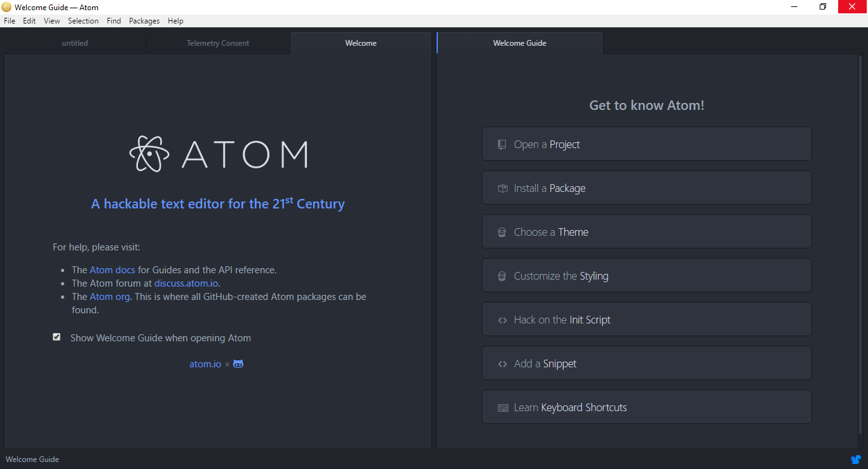Click the Get to know Atom! heading
This screenshot has width=868, height=469.
click(x=647, y=105)
